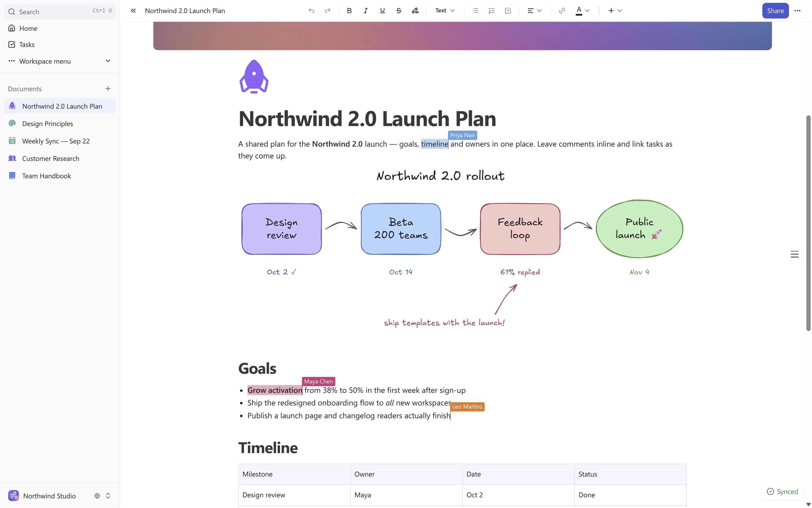Click the Share button
The image size is (812, 508).
point(775,11)
